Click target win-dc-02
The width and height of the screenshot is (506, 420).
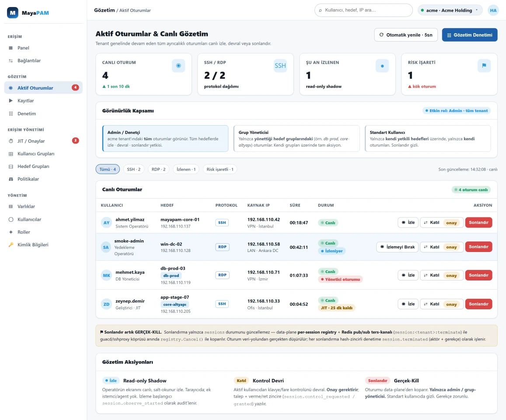[171, 244]
